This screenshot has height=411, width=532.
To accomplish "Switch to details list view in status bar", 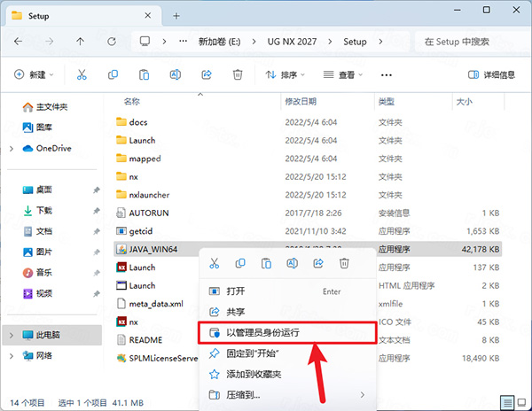I will (506, 399).
